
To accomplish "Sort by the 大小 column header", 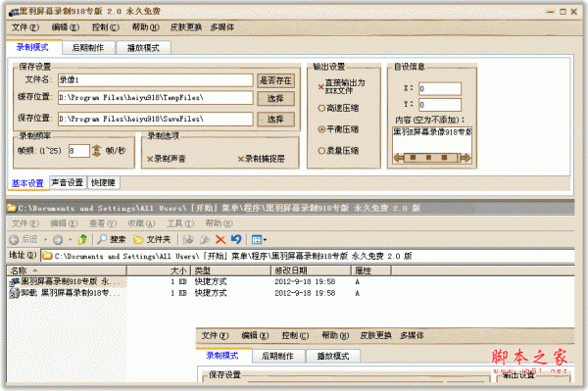I will [159, 270].
